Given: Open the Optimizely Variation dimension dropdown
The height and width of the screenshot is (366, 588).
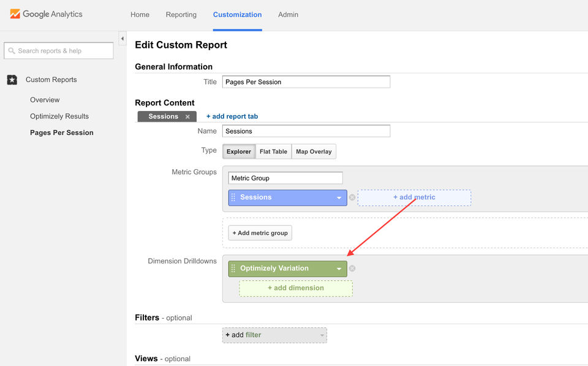Looking at the screenshot, I should (x=339, y=269).
